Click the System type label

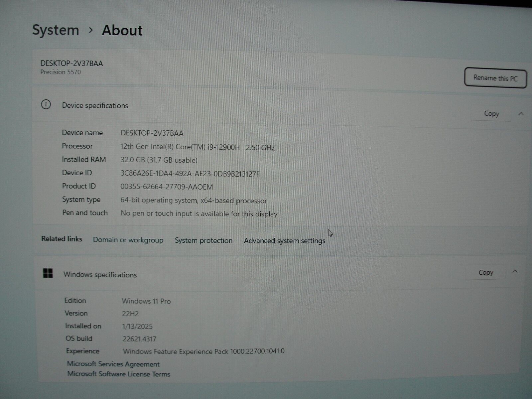(81, 199)
